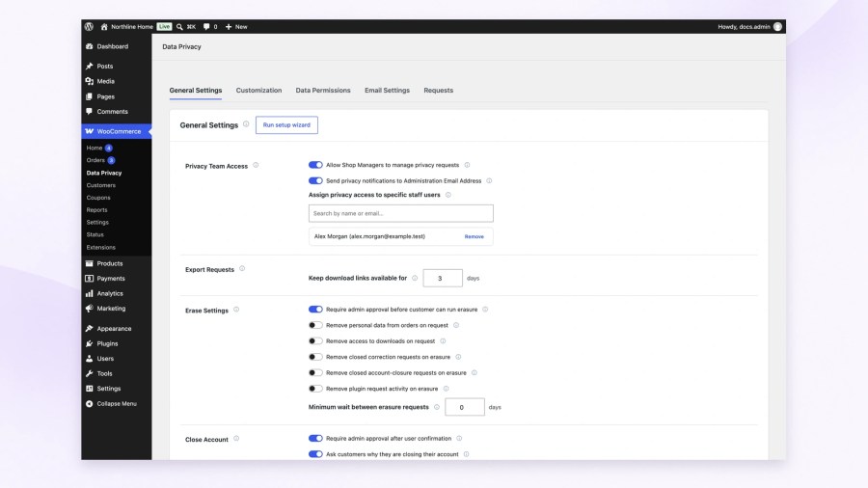Show info tooltip for Export Requests
The image size is (868, 488).
[x=242, y=269]
